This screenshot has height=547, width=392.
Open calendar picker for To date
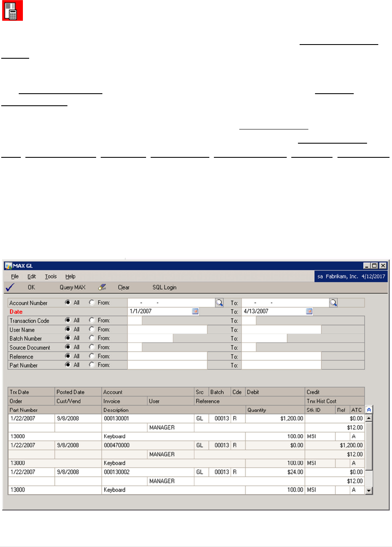[309, 311]
